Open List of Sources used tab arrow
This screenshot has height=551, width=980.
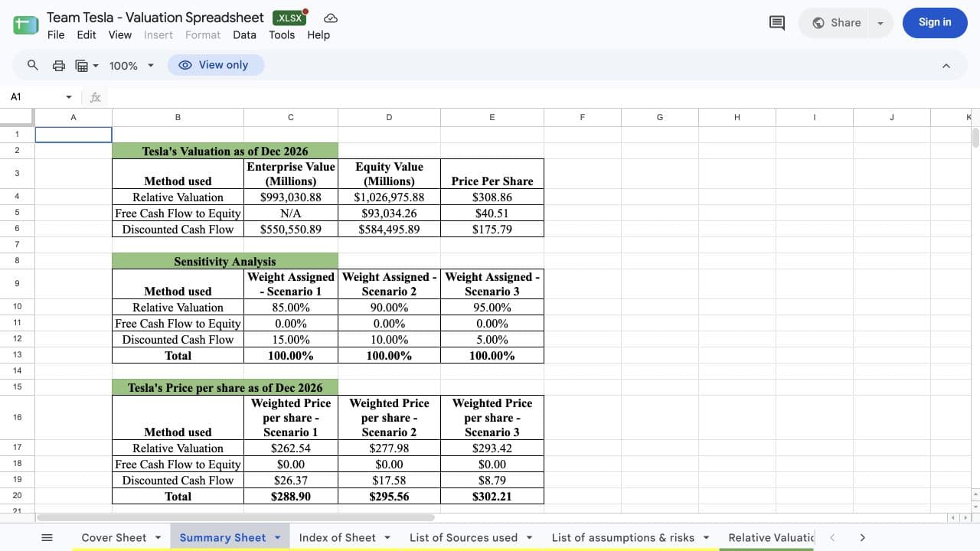pyautogui.click(x=529, y=537)
